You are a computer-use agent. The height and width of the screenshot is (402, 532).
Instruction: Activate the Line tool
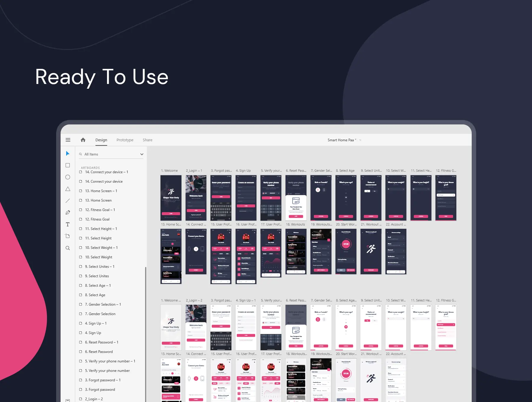tap(68, 201)
